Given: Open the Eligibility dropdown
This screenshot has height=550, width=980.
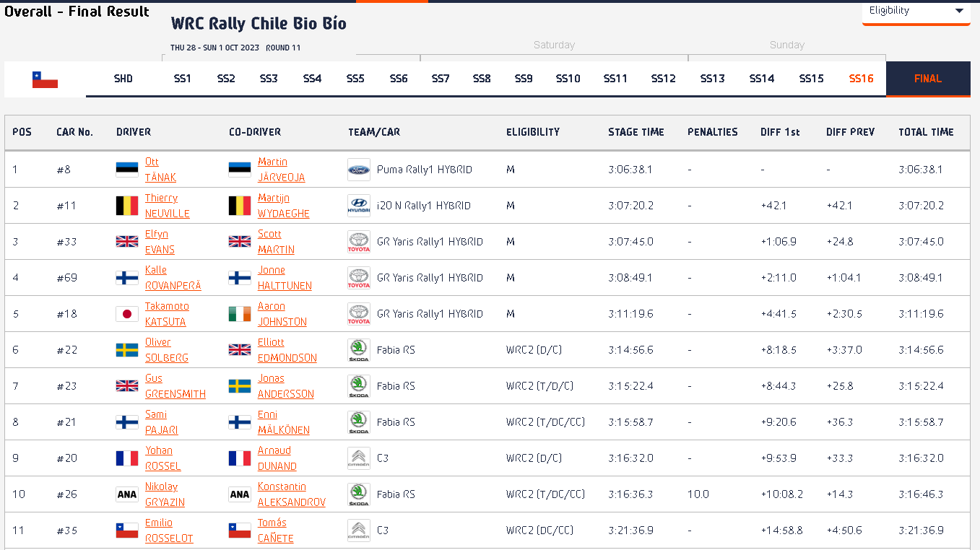Looking at the screenshot, I should click(916, 12).
